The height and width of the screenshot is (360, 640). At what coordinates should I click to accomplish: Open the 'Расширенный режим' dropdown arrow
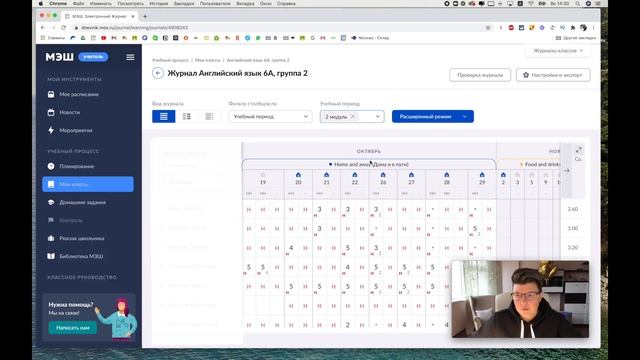tap(465, 116)
